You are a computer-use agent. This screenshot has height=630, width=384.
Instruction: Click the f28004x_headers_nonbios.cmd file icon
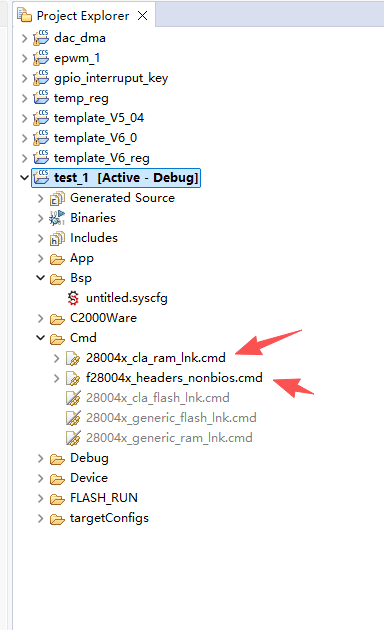73,378
